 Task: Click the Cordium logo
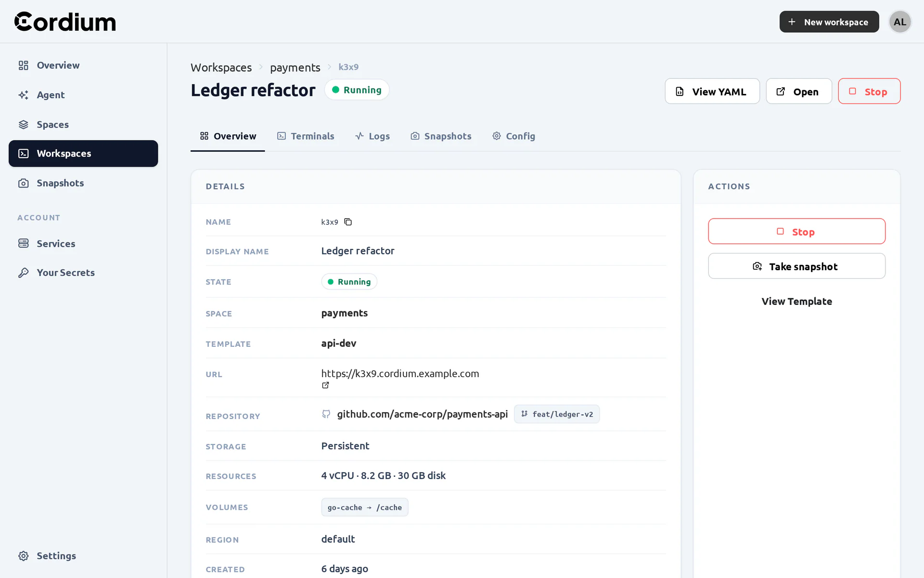tap(65, 22)
